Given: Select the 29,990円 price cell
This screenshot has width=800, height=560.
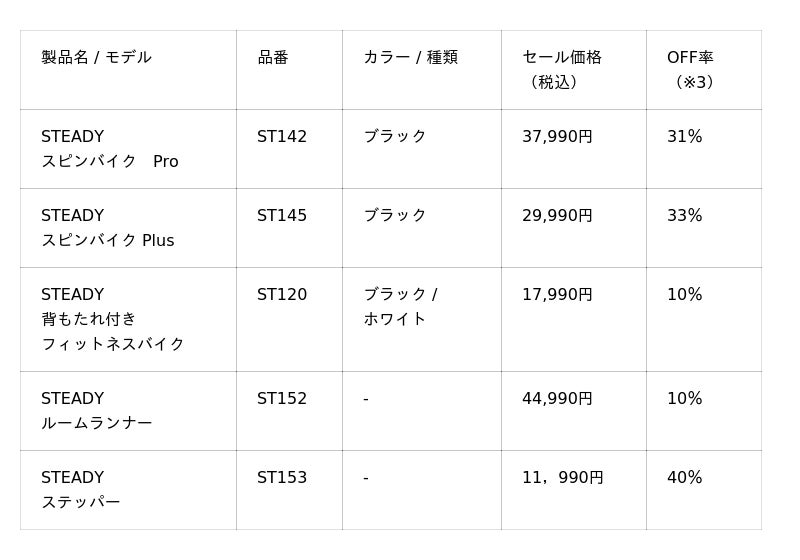Looking at the screenshot, I should 557,216.
